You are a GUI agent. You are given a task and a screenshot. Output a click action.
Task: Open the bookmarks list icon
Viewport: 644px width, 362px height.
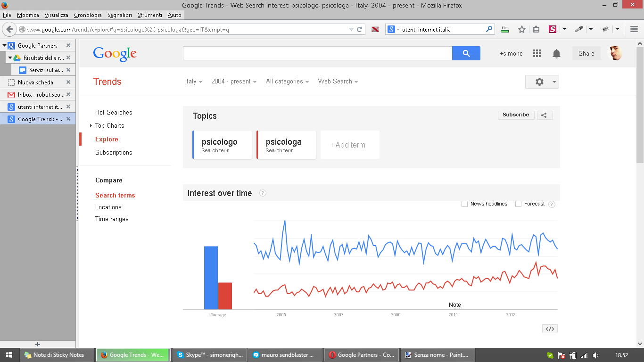click(x=536, y=29)
